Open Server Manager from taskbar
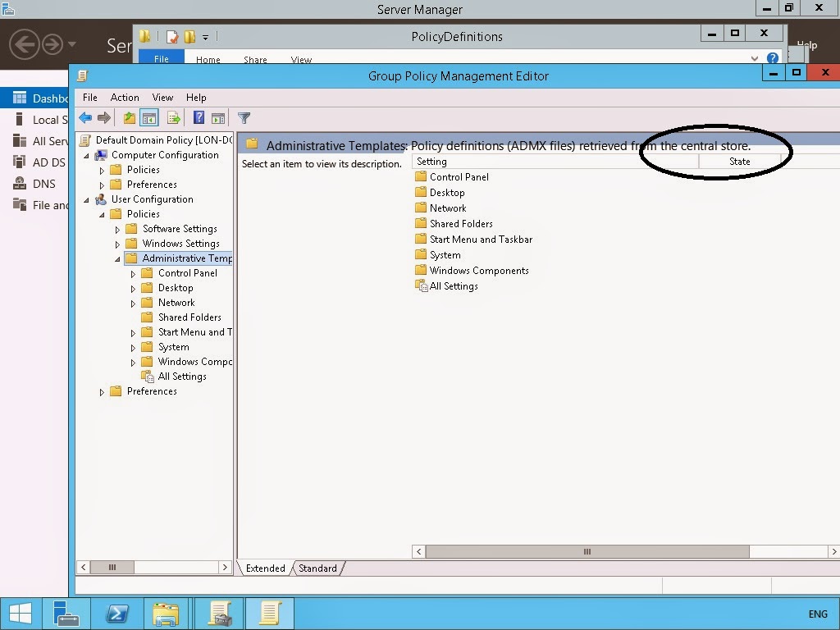Screen dimensions: 840x630 tap(67, 614)
